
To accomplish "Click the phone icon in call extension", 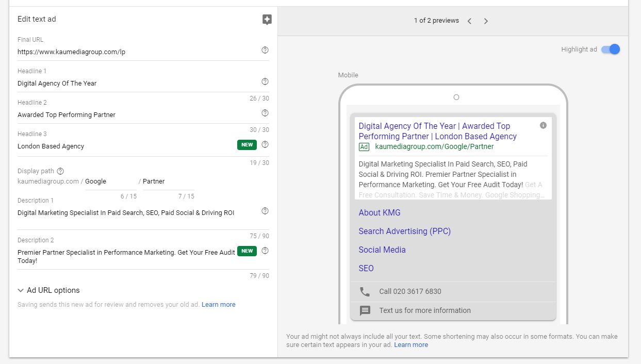I will tap(365, 291).
